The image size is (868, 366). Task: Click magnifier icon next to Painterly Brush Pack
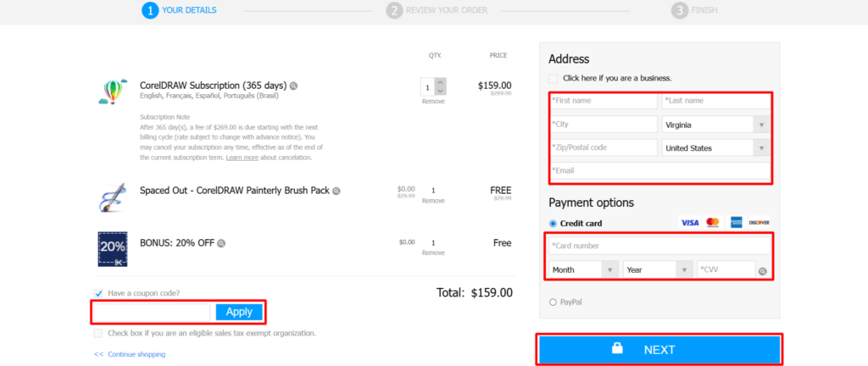(x=337, y=191)
